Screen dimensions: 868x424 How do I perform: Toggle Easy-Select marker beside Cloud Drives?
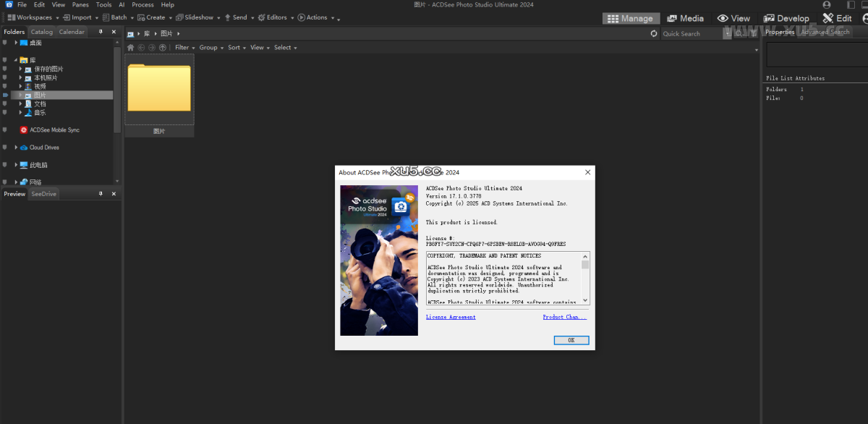tap(5, 148)
